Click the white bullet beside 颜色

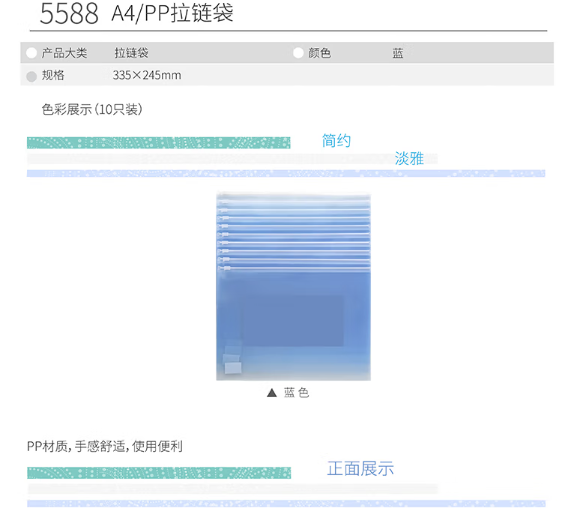coord(298,53)
